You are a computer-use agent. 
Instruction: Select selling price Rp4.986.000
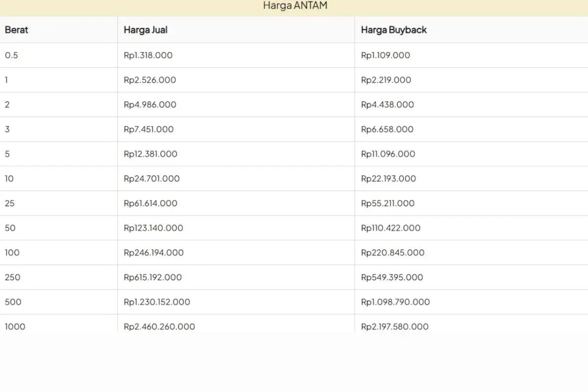point(150,105)
